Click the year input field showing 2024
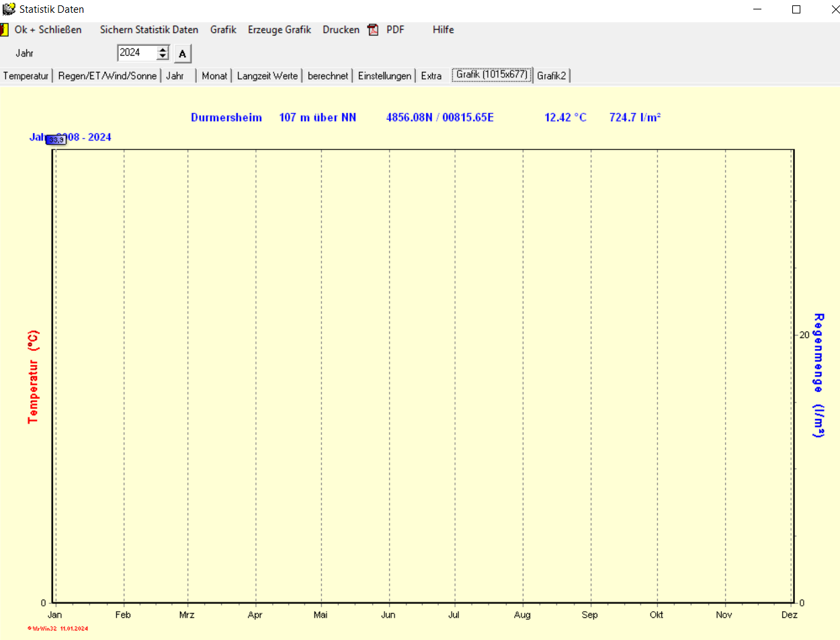Image resolution: width=840 pixels, height=640 pixels. click(136, 52)
